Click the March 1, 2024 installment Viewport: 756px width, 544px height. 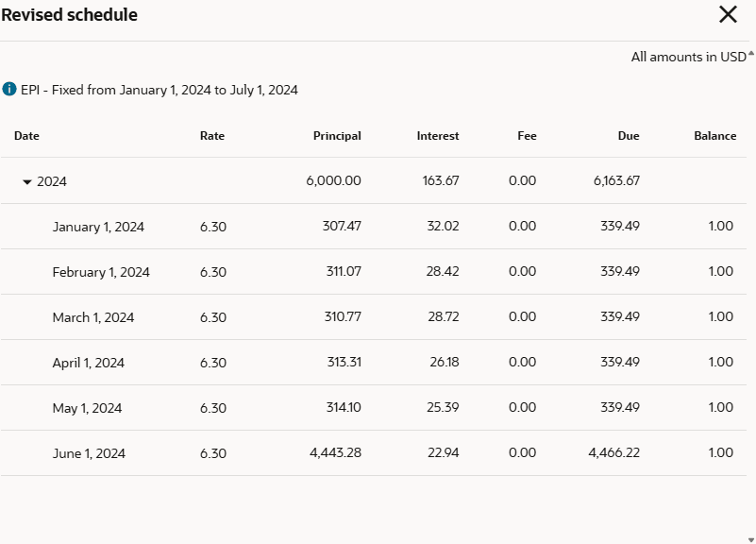point(93,317)
